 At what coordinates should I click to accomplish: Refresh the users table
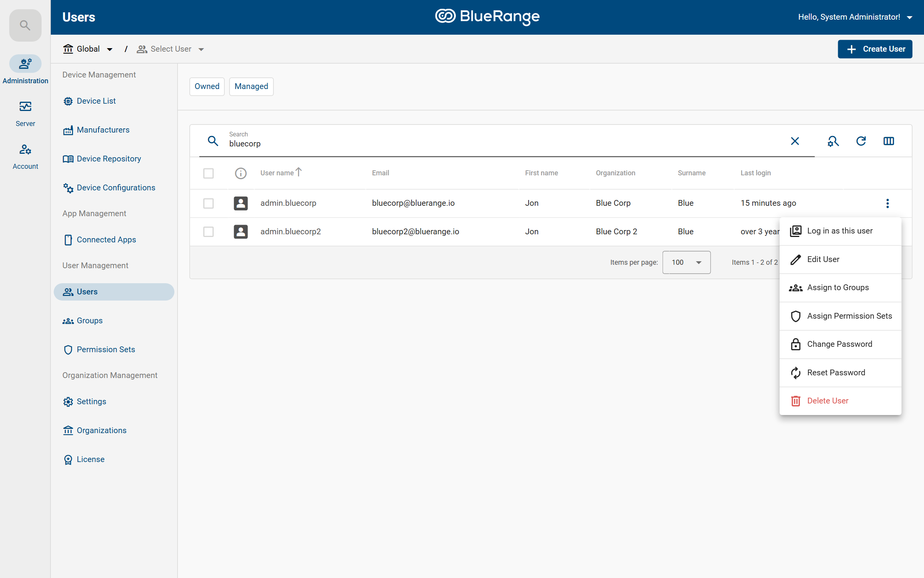(x=861, y=141)
